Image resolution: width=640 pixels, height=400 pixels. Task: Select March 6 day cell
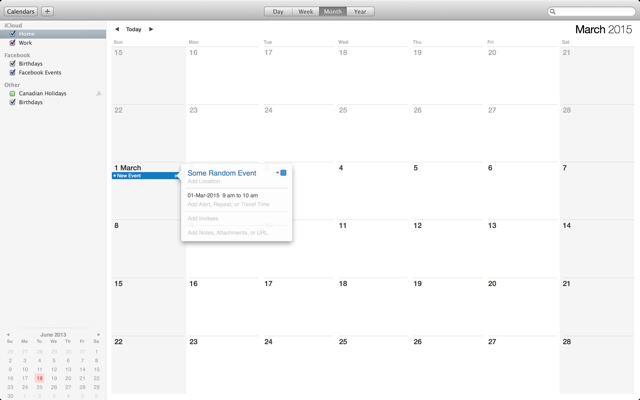(522, 191)
